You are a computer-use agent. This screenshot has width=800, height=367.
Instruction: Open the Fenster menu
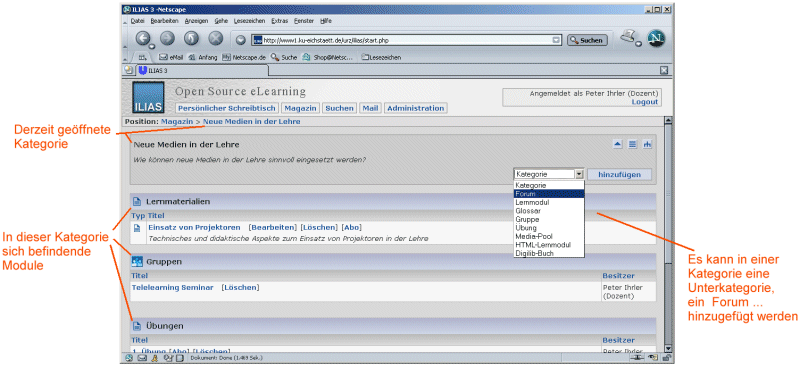coord(304,21)
